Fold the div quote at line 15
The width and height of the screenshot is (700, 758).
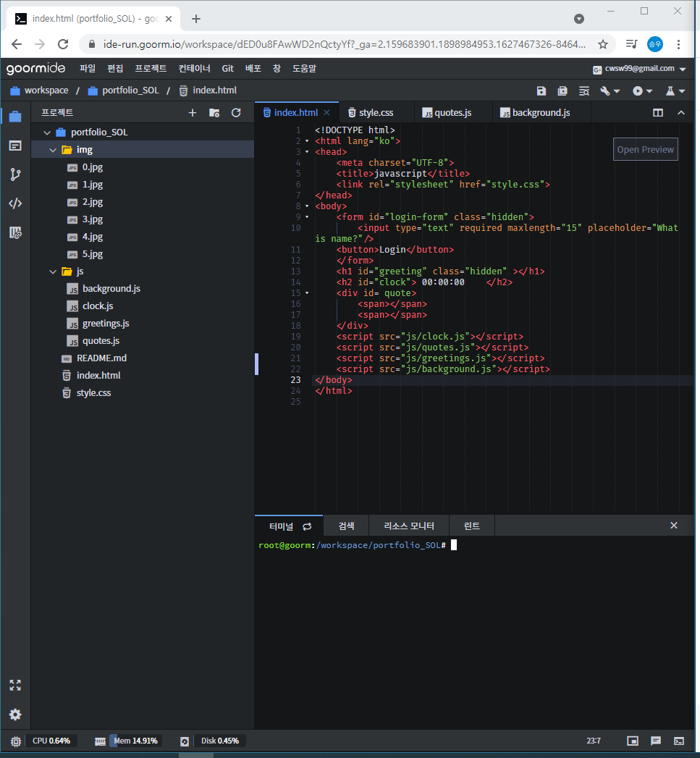pos(307,293)
